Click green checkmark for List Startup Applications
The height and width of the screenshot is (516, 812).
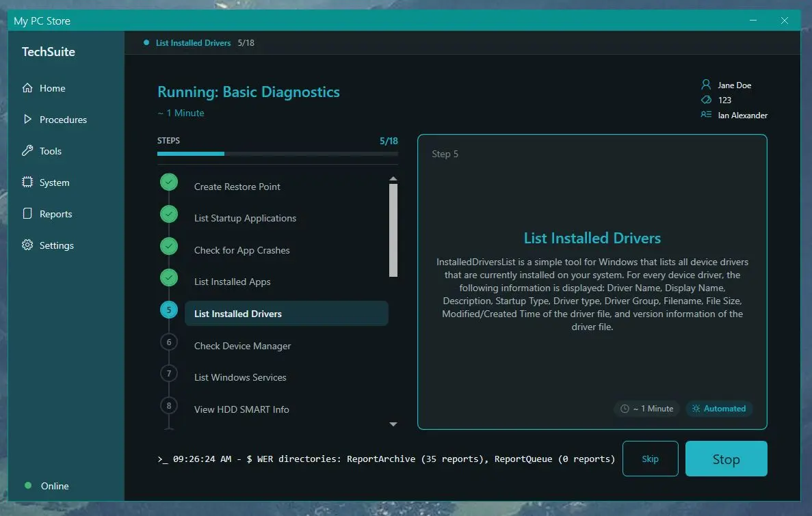[x=169, y=215]
